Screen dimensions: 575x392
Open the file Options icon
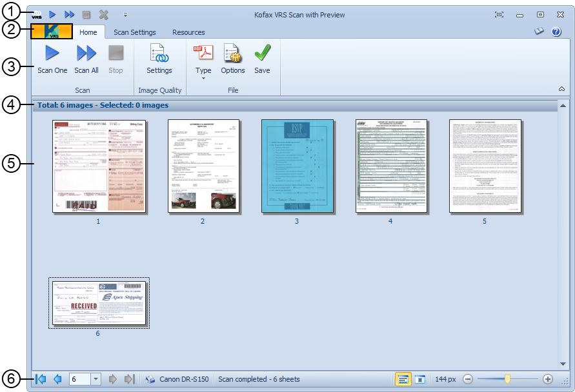pos(233,59)
